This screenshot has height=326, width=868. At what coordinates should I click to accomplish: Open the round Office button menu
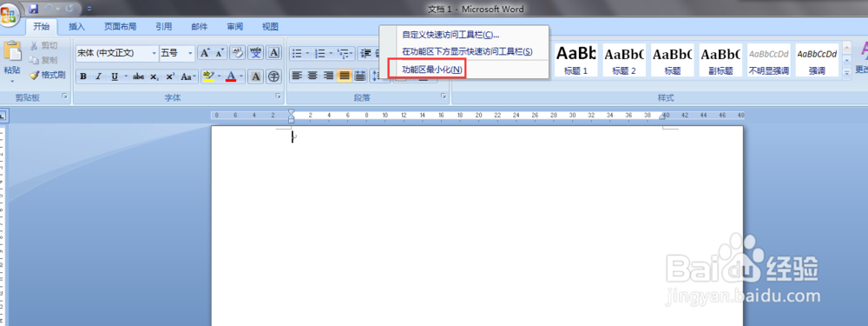tap(9, 15)
